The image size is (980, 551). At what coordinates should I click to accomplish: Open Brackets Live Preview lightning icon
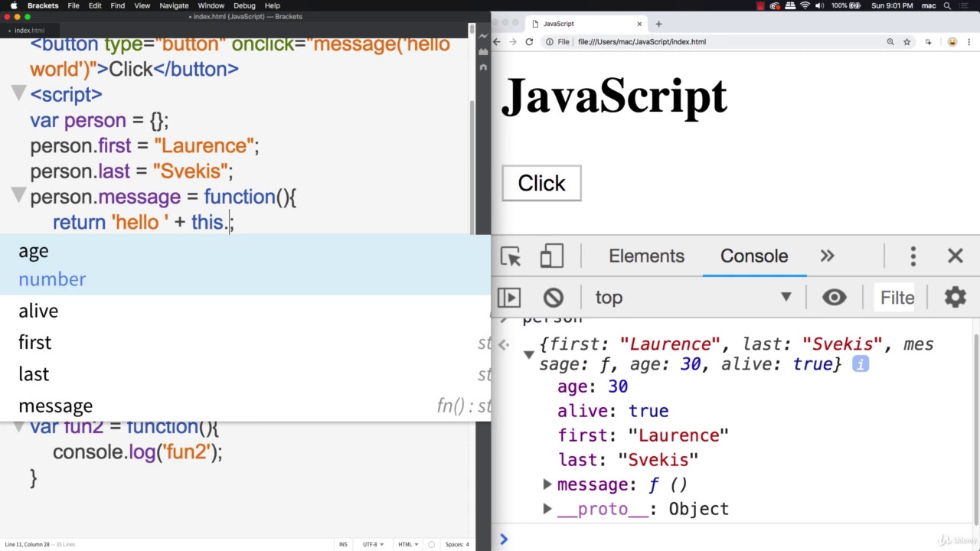pos(483,35)
